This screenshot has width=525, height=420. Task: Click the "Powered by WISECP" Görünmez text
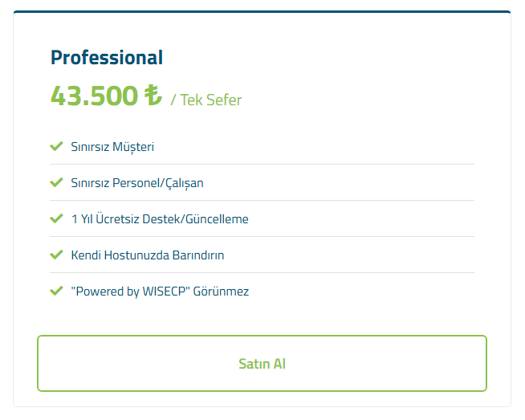tap(160, 292)
